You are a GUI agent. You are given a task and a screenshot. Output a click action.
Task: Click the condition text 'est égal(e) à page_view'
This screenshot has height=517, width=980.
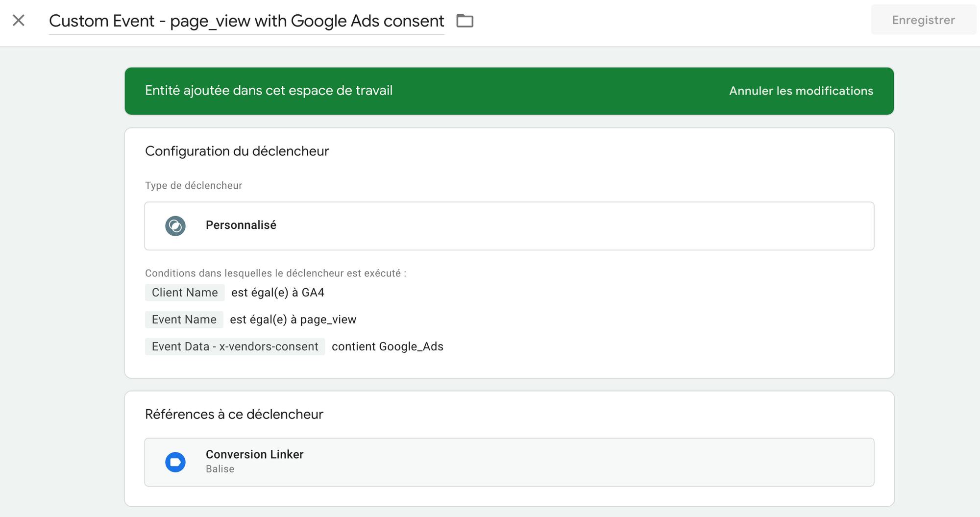293,320
